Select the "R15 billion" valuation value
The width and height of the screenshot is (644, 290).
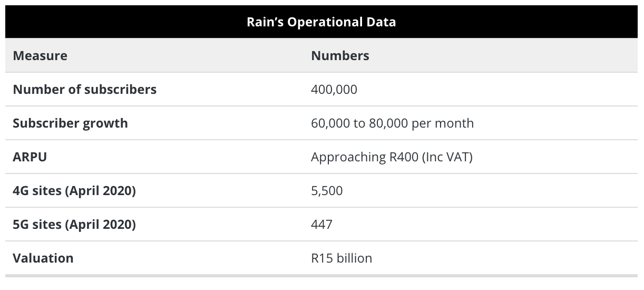click(341, 258)
